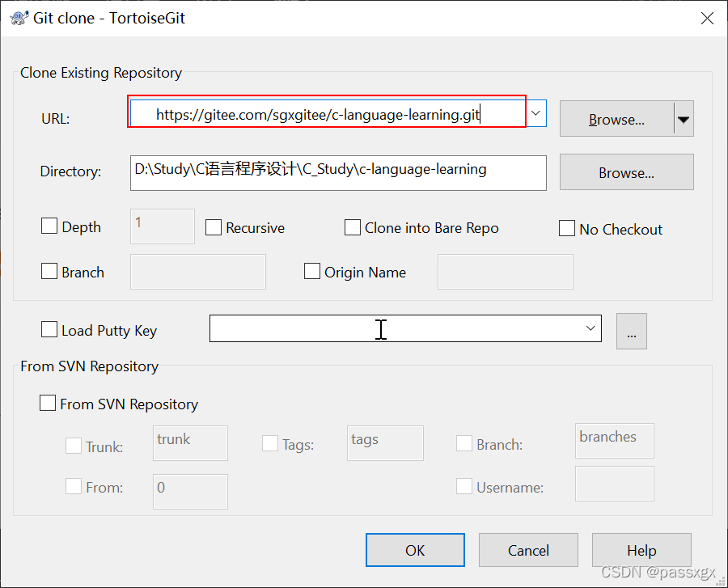Check the Origin Name box
Image resolution: width=728 pixels, height=588 pixels.
(x=312, y=271)
